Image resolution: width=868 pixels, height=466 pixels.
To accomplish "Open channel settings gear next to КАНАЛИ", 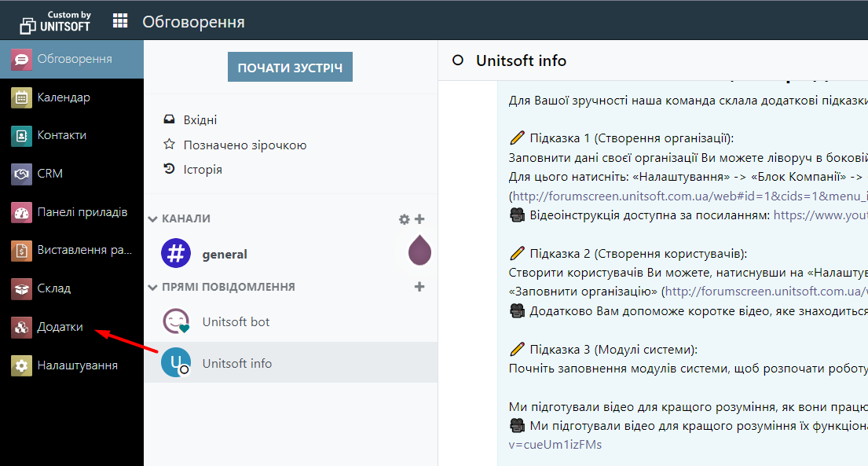I will [404, 219].
